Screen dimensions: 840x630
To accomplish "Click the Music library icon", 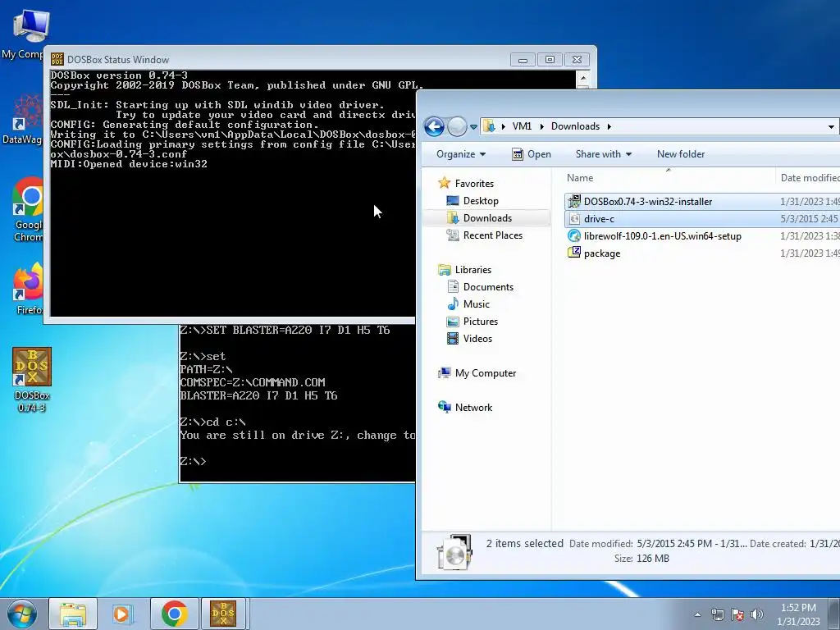I will tap(453, 304).
